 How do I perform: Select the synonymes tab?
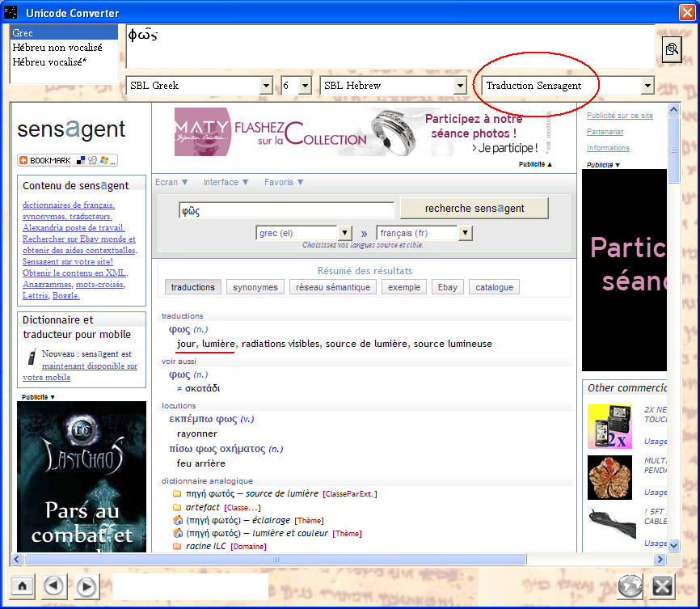pyautogui.click(x=255, y=287)
